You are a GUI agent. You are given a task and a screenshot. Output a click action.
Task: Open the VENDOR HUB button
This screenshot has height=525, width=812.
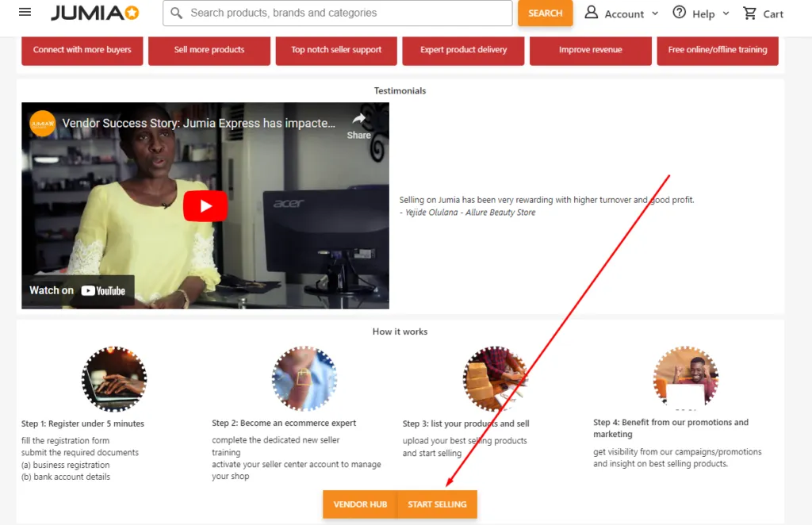pos(361,504)
